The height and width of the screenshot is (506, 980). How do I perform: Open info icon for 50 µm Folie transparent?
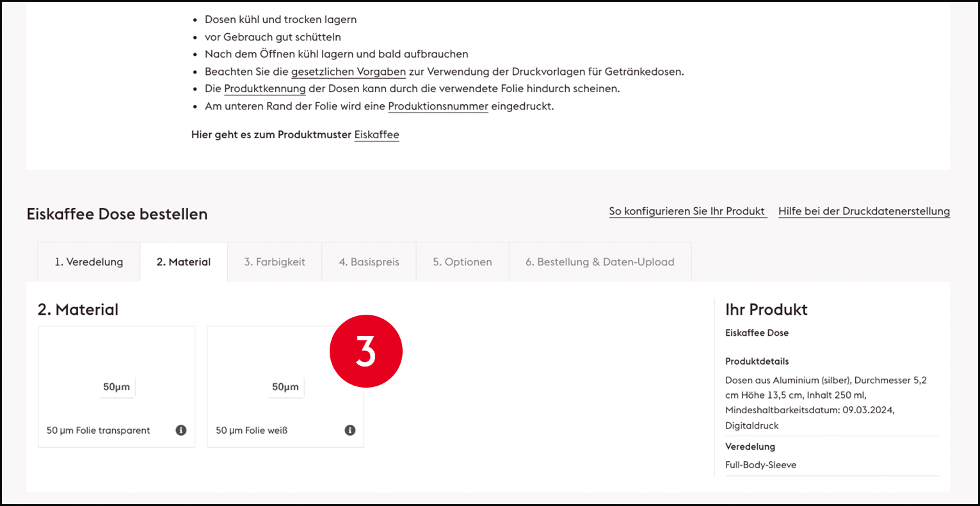[181, 431]
